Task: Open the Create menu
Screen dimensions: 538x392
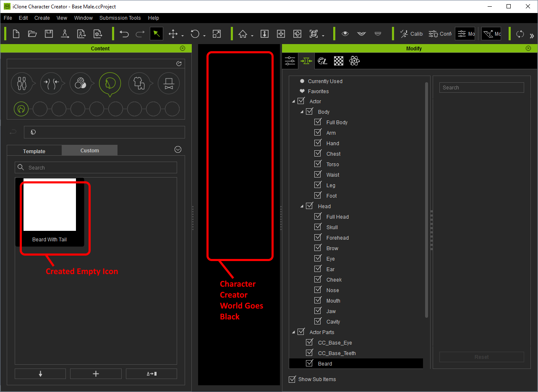Action: 42,18
